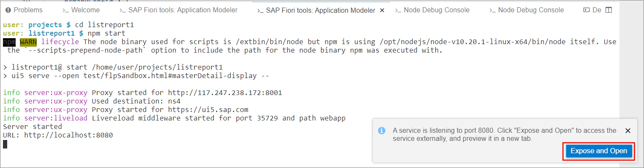Viewport: 644px width, 168px height.
Task: Click the 'Used destination: ns4' text
Action: tap(136, 101)
